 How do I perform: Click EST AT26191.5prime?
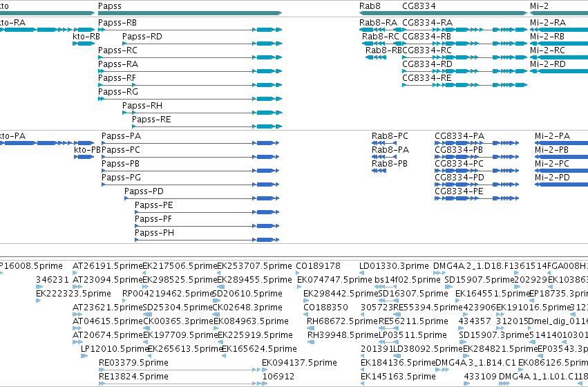108,266
